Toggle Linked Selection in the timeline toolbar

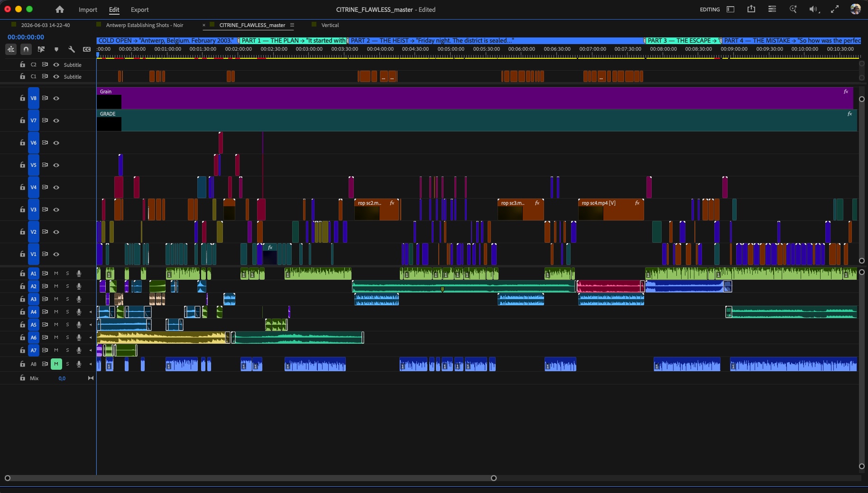tap(41, 49)
